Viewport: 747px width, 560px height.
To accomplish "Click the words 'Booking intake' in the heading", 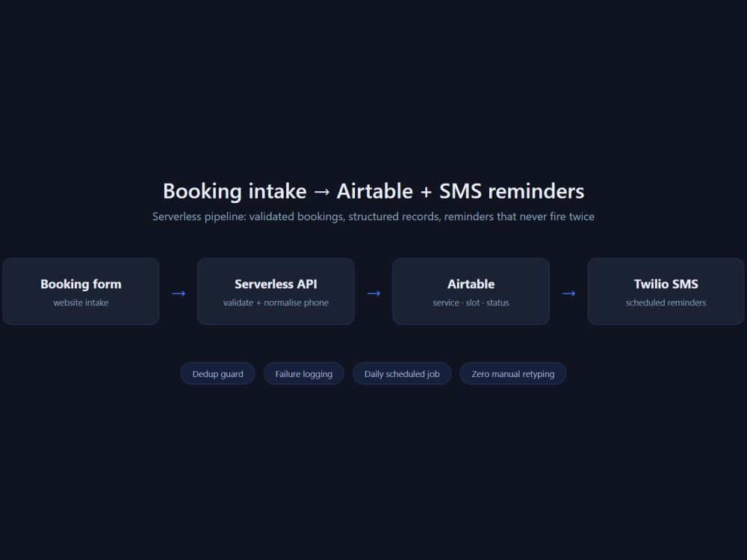I will pyautogui.click(x=235, y=191).
